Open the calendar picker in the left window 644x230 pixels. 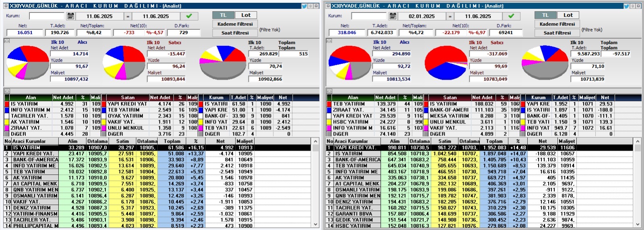pos(70,16)
